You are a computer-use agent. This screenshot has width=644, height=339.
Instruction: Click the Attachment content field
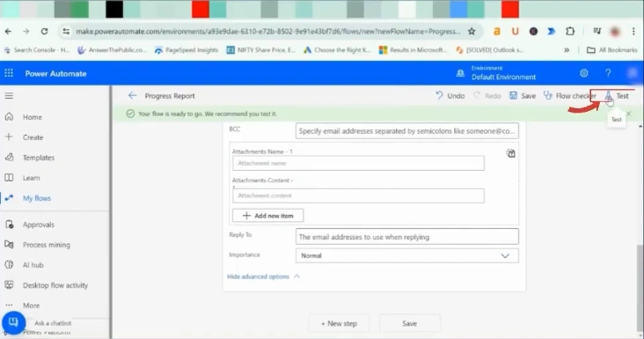point(358,195)
